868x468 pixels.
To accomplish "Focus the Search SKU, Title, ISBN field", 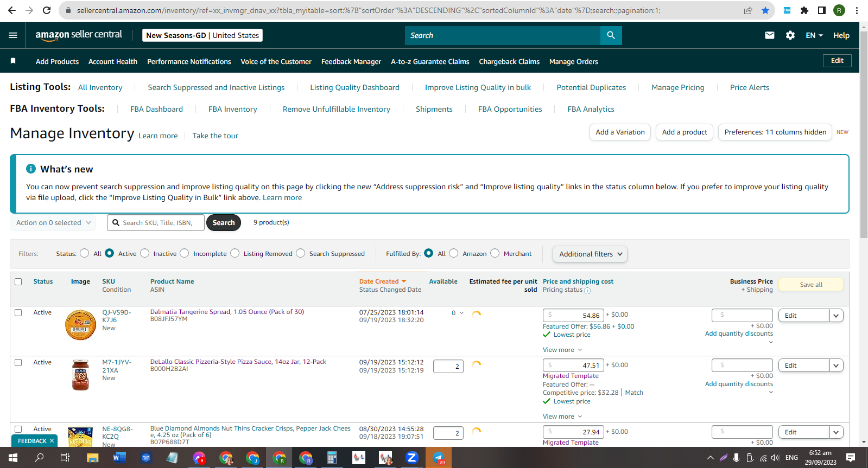I will tap(156, 223).
